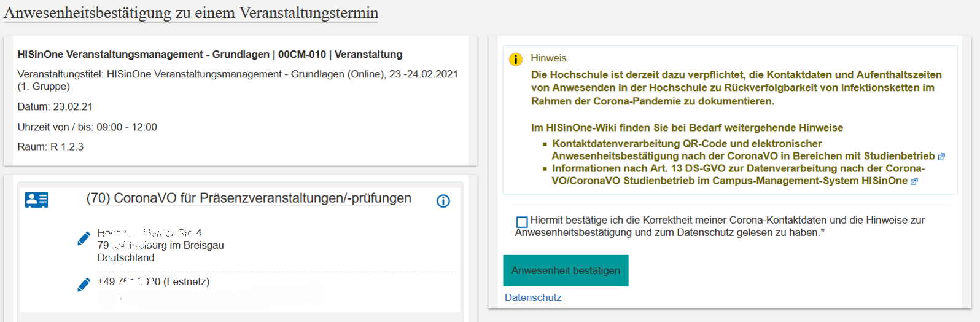Click the Festnetz phone number text

point(154,282)
